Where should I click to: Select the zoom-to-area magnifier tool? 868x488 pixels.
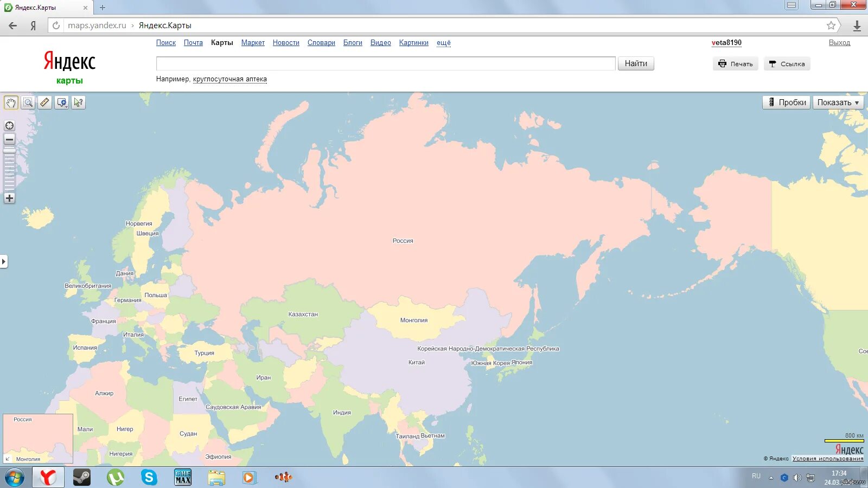28,102
